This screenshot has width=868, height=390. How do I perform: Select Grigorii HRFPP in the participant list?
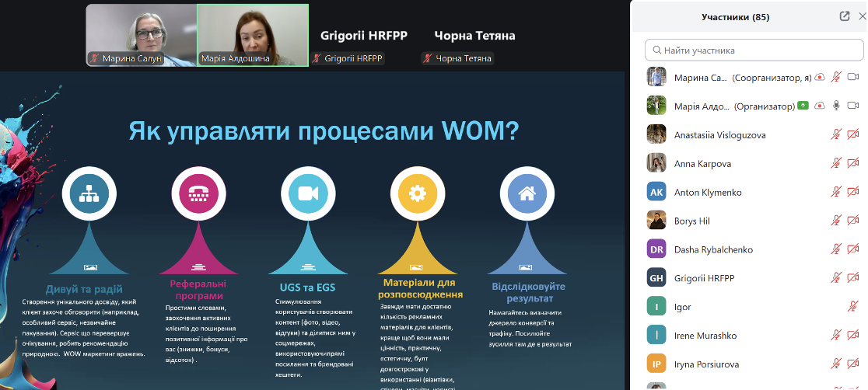(x=704, y=278)
